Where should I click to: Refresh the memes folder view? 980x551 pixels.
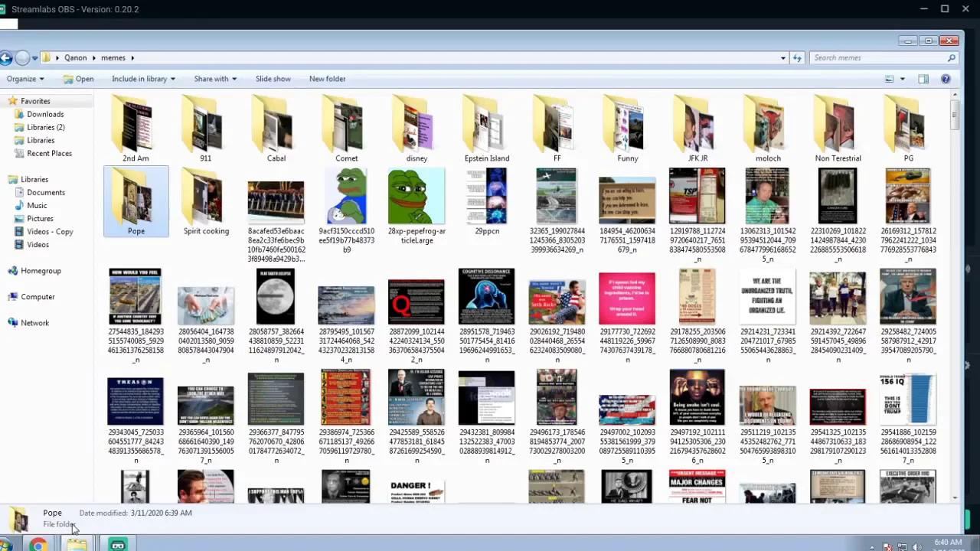[x=797, y=58]
